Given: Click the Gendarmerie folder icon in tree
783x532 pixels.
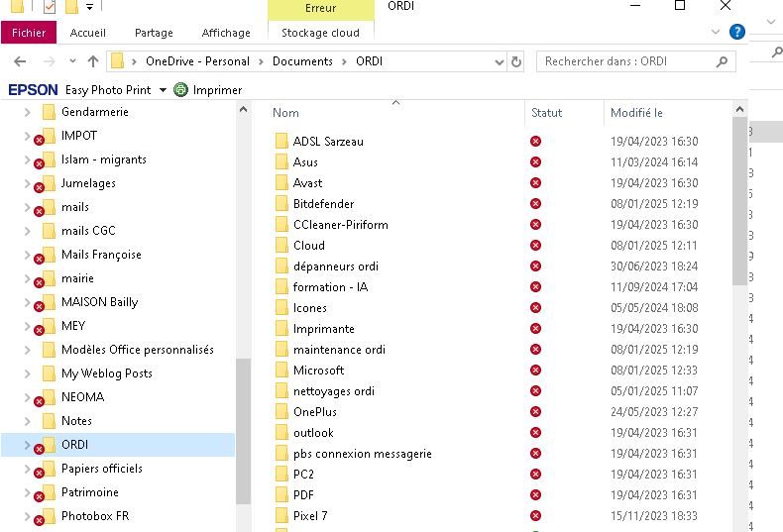Looking at the screenshot, I should pos(49,112).
